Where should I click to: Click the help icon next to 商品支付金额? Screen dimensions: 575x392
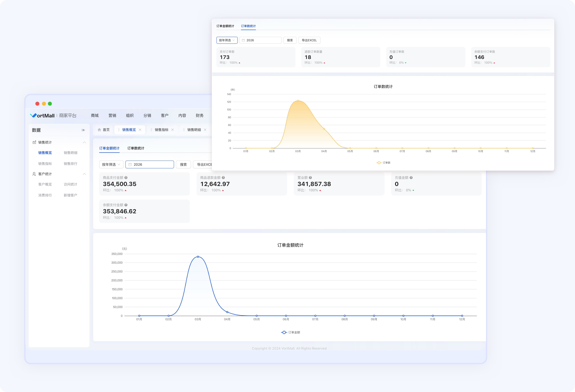[126, 178]
